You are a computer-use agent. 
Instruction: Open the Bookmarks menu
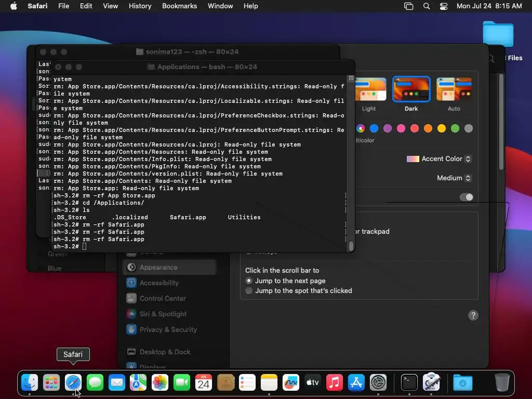[179, 6]
